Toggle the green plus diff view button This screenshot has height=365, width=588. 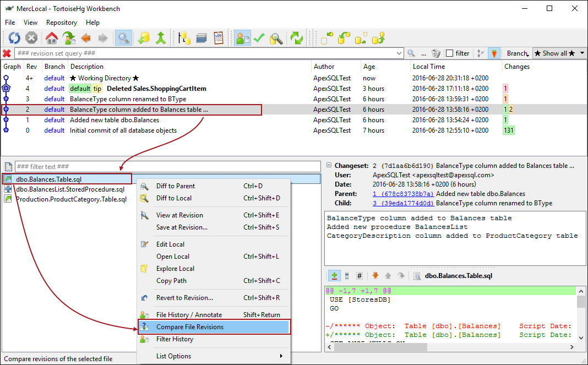[x=334, y=276]
